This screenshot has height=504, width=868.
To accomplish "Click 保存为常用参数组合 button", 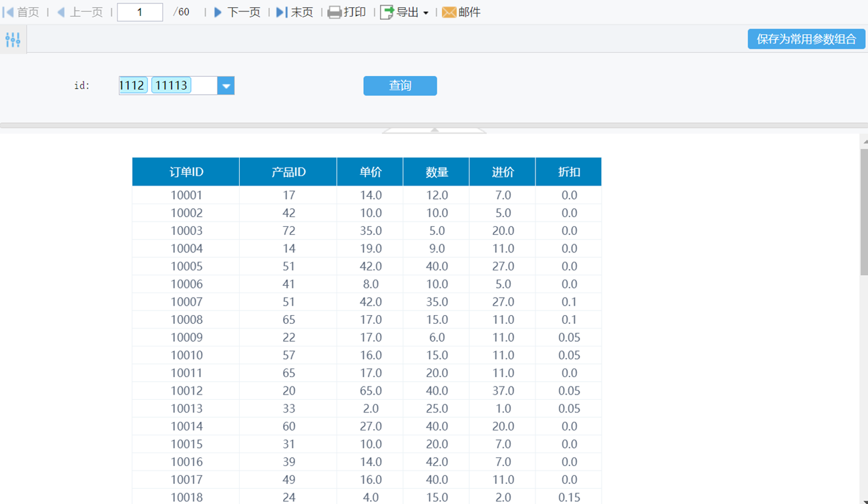I will click(806, 39).
